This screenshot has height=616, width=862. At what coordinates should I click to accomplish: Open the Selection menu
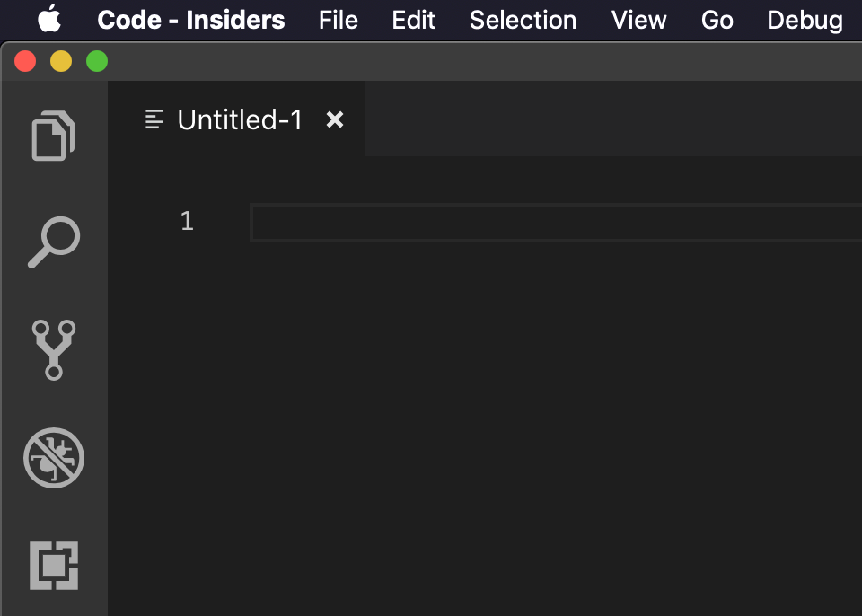tap(523, 21)
